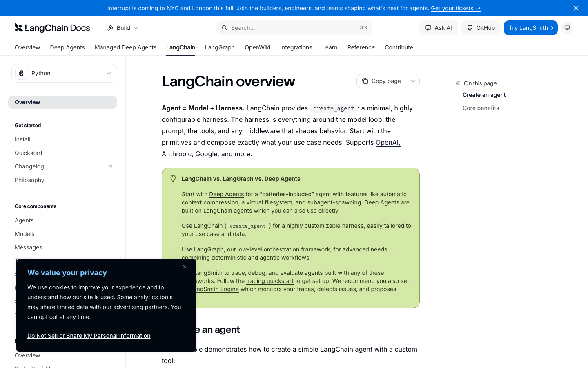Open the tracing quickstart link
Viewport: 588px width, 368px height.
[x=269, y=281]
